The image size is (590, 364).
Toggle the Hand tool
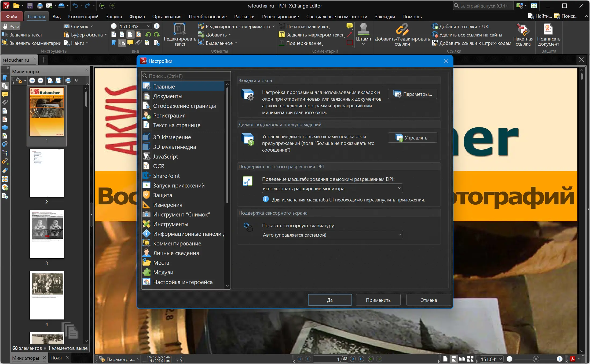pos(11,27)
